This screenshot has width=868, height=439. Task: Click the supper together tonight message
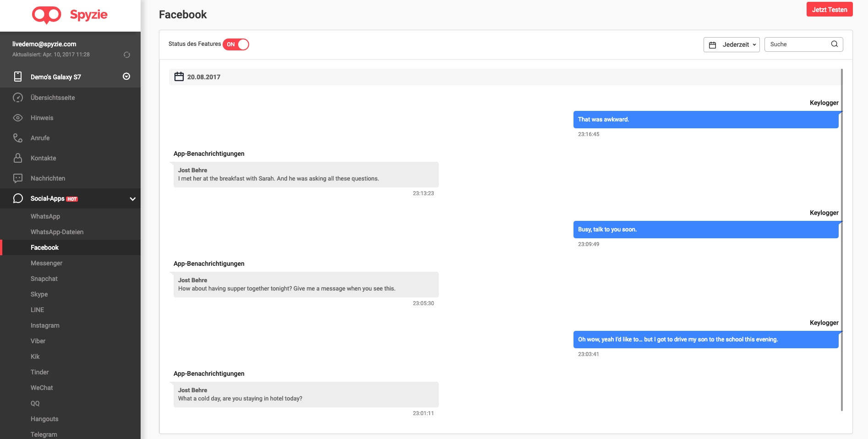[306, 285]
